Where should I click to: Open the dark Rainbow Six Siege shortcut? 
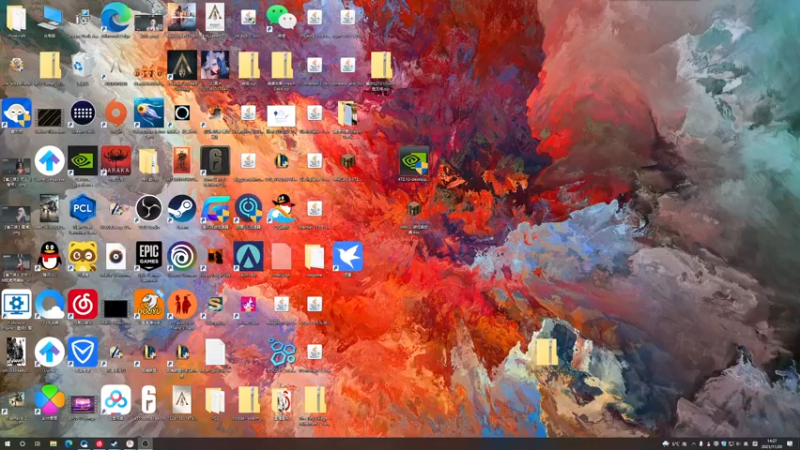coord(215,161)
